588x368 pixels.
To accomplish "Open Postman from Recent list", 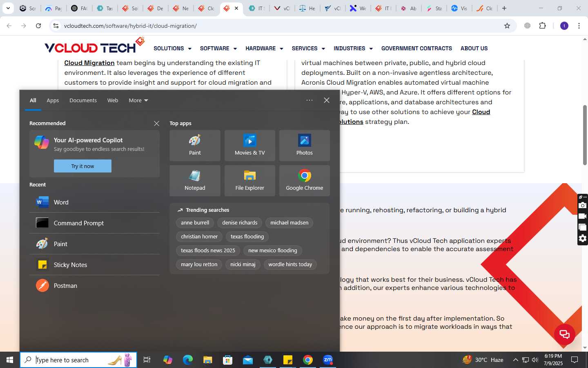I will (94, 285).
